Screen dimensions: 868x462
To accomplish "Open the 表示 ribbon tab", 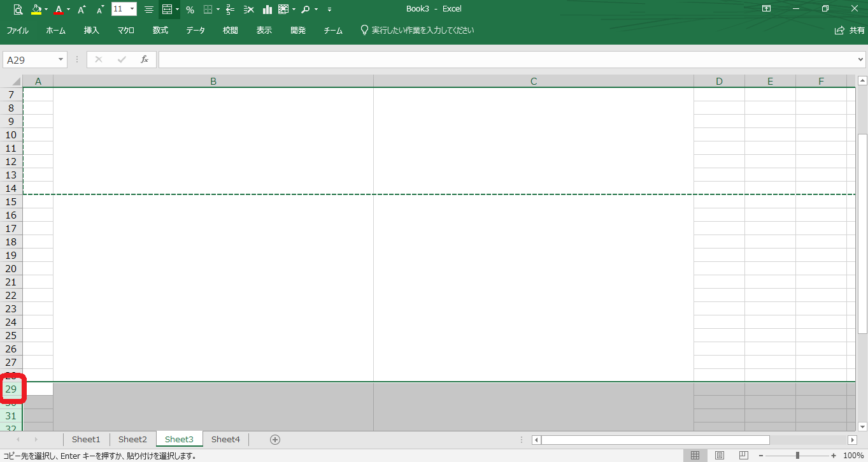I will point(264,31).
